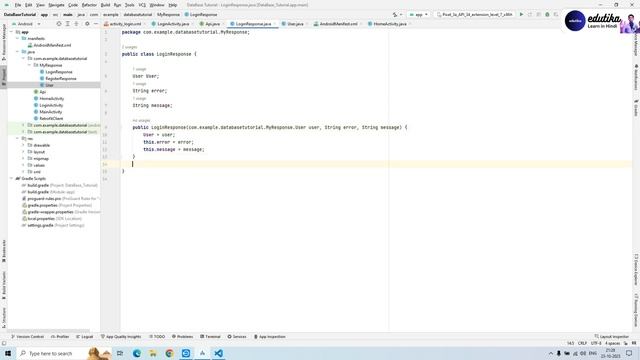640x360 pixels.
Task: Expand the mipmap folder
Action: (23, 158)
